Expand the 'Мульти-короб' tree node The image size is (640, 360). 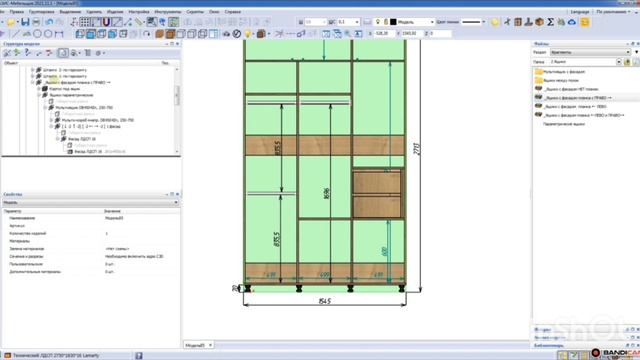51,120
